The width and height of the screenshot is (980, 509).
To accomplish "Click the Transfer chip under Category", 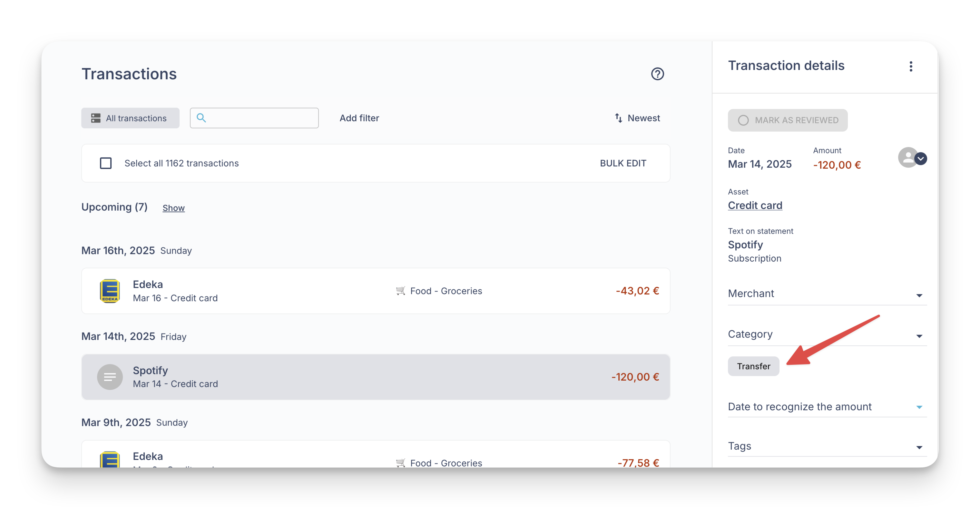I will pos(753,366).
